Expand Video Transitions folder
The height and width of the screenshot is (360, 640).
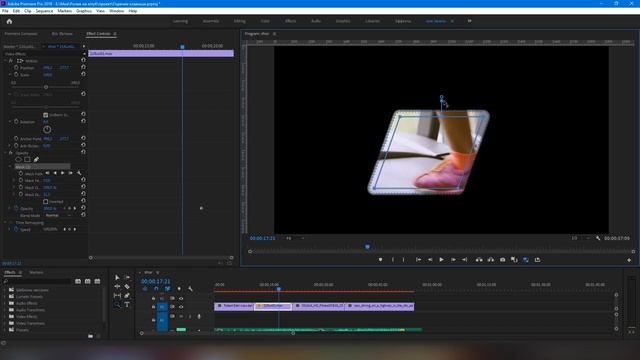point(5,323)
